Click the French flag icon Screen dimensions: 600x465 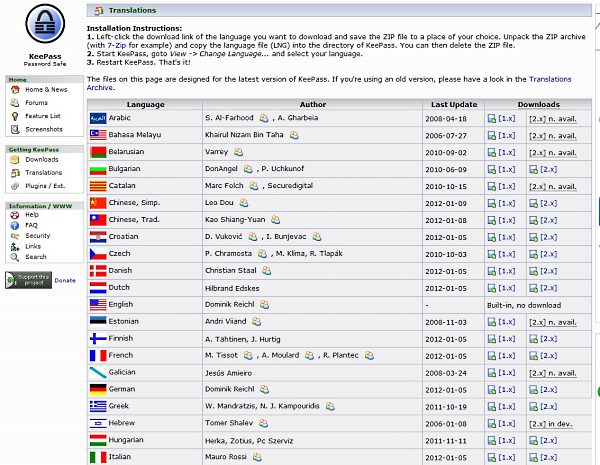(98, 355)
